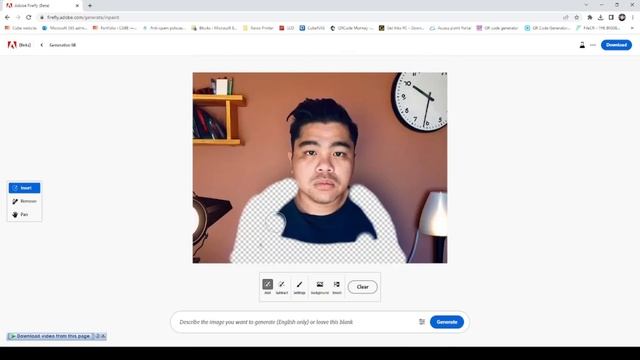Click the browser forward arrow
Image resolution: width=640 pixels, height=360 pixels.
(18, 17)
